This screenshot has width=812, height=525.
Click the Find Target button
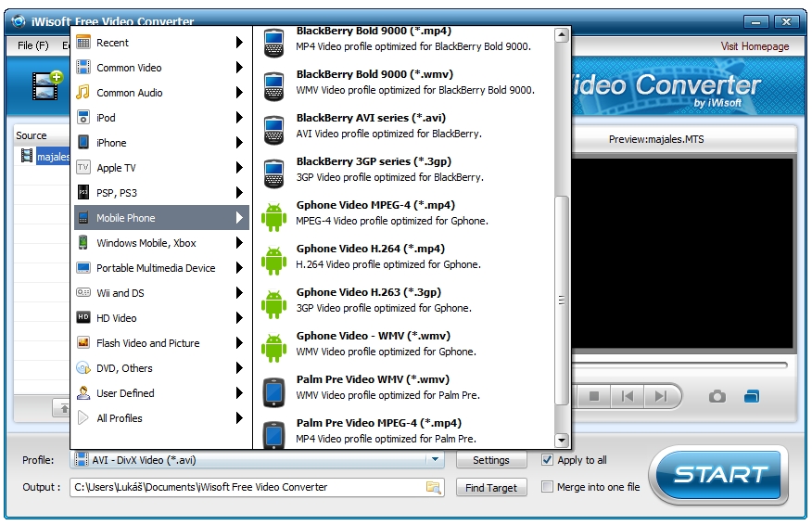point(491,488)
